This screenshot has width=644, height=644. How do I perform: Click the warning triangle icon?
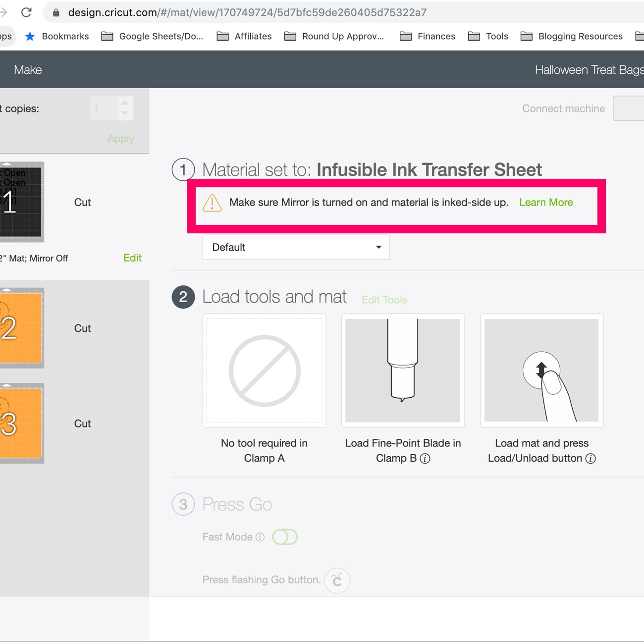pos(212,203)
